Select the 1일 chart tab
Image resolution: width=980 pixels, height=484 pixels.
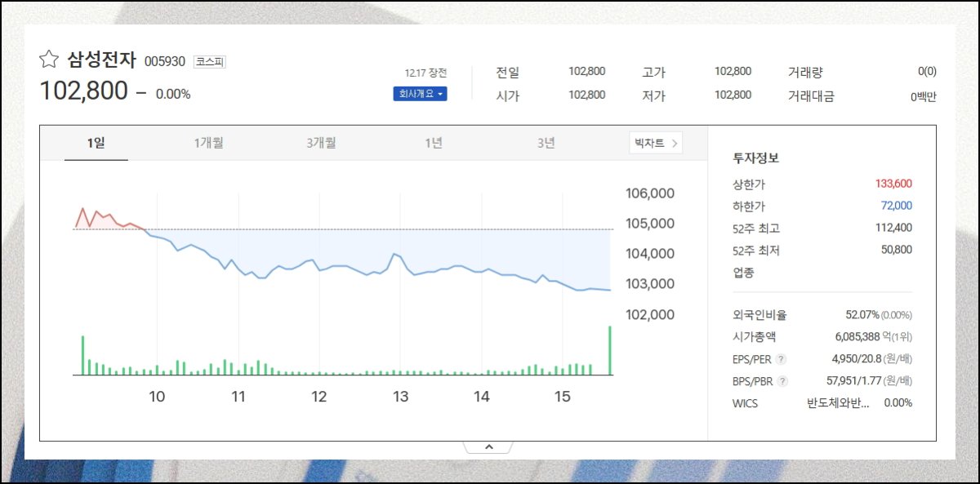pyautogui.click(x=96, y=143)
